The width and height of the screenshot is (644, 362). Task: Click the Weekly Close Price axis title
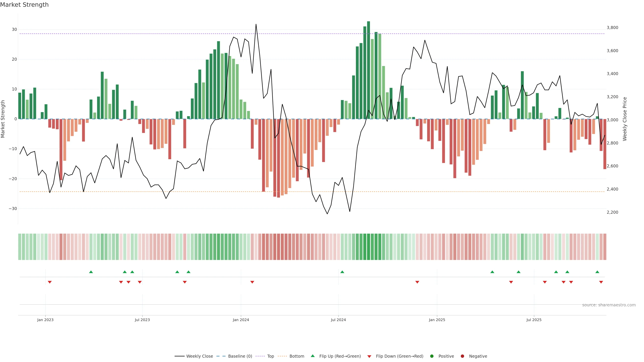[x=625, y=119]
